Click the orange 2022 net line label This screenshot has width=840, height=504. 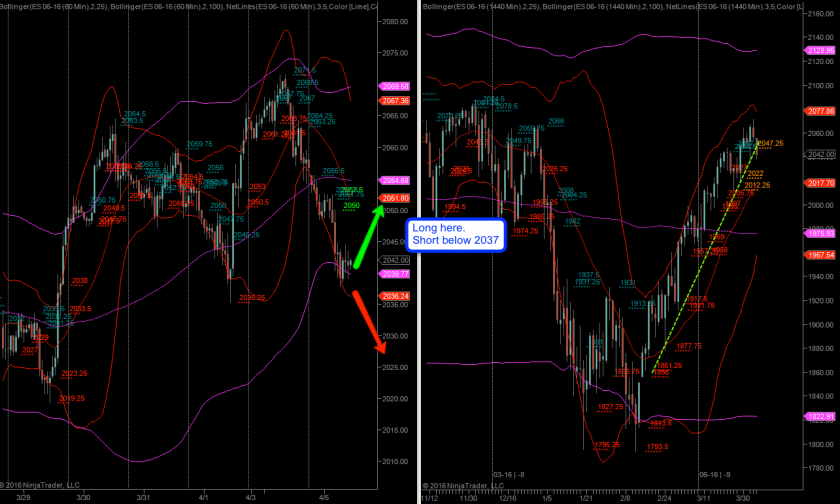pos(755,174)
